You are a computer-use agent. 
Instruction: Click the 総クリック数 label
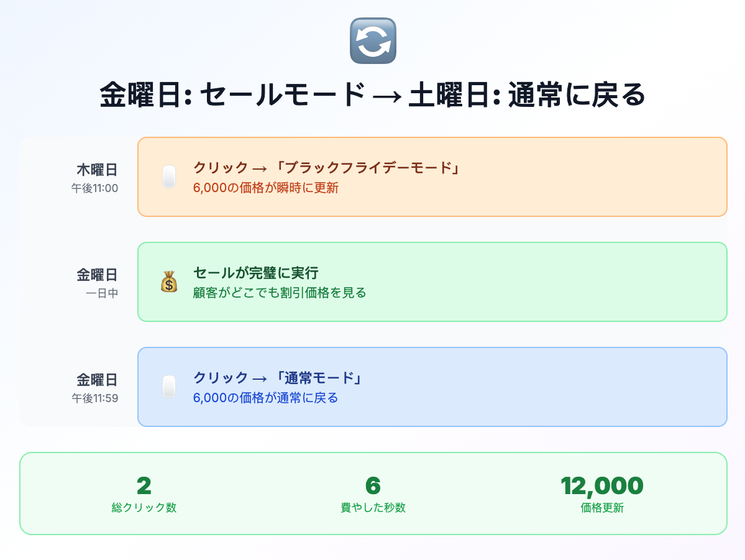tap(144, 508)
